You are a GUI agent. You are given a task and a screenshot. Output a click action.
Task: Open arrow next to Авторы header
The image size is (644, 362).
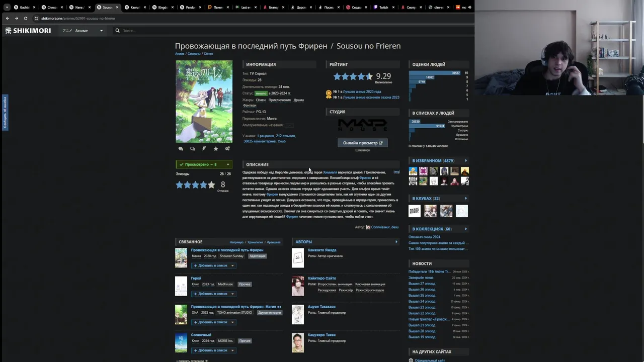pyautogui.click(x=396, y=242)
